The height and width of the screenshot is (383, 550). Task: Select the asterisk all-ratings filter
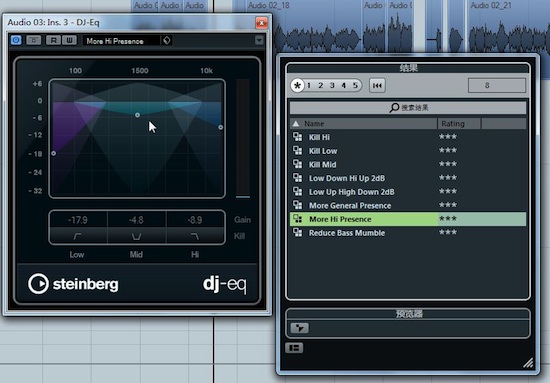pos(297,85)
